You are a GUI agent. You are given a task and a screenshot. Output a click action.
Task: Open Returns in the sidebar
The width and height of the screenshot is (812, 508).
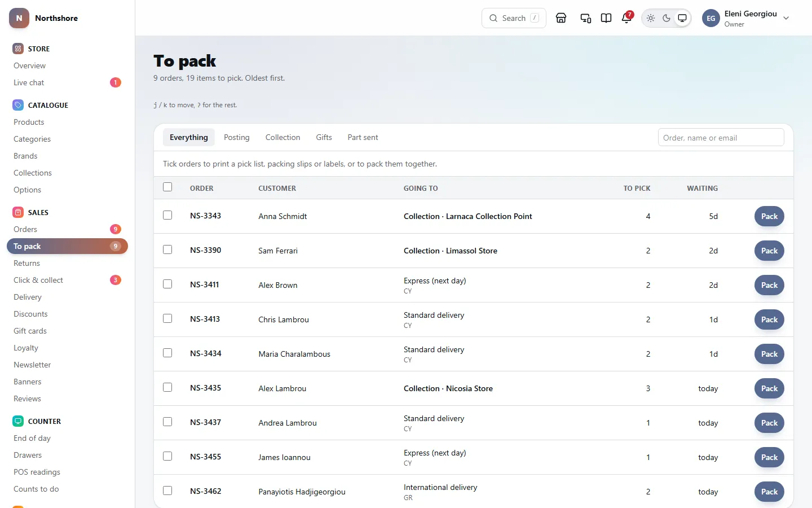tap(67, 263)
